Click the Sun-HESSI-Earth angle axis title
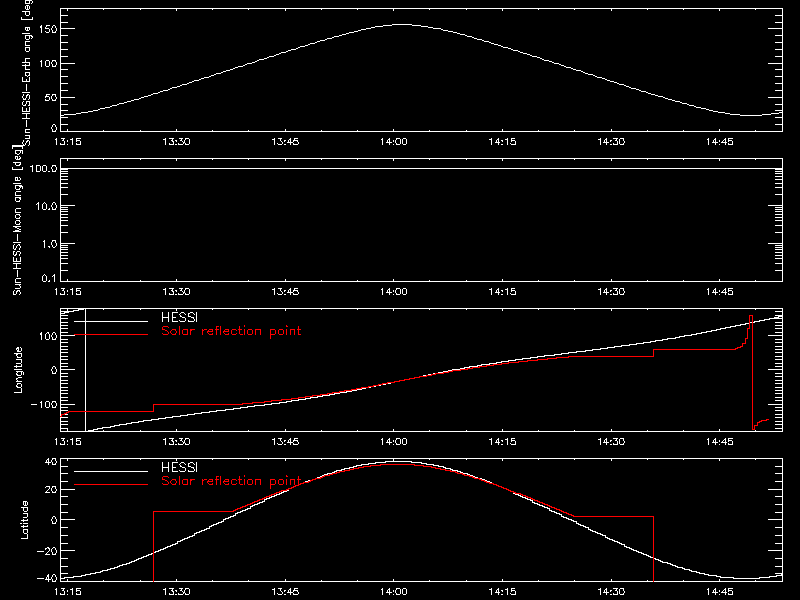This screenshot has width=800, height=600. 28,71
